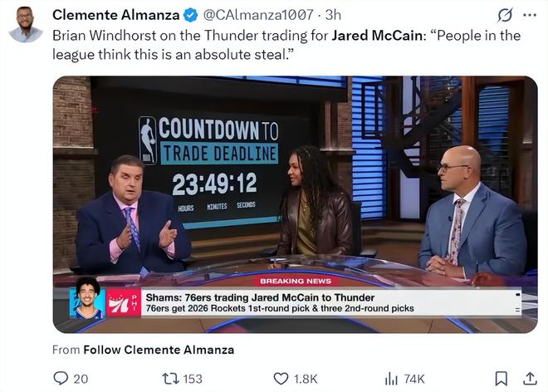Bookmark this post
The height and width of the screenshot is (392, 548).
point(502,379)
